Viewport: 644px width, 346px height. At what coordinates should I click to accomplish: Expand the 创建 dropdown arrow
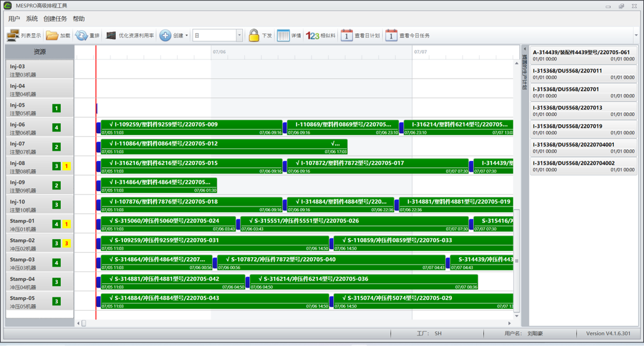tap(187, 35)
